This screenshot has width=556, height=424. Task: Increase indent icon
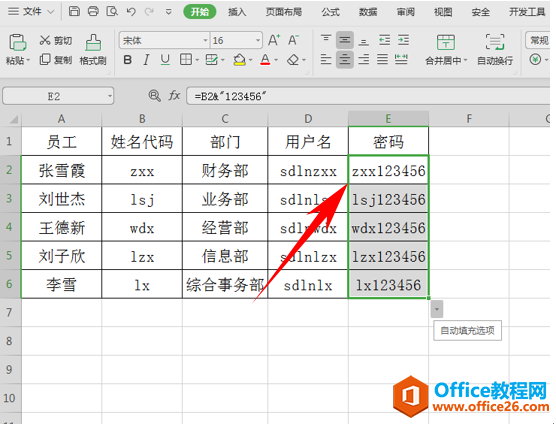pos(403,40)
